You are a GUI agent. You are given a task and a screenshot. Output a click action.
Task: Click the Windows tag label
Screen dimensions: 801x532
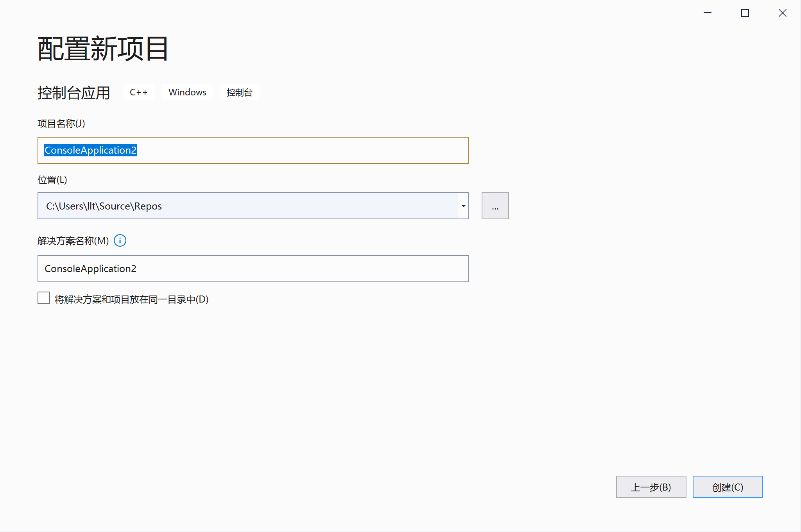pyautogui.click(x=187, y=92)
